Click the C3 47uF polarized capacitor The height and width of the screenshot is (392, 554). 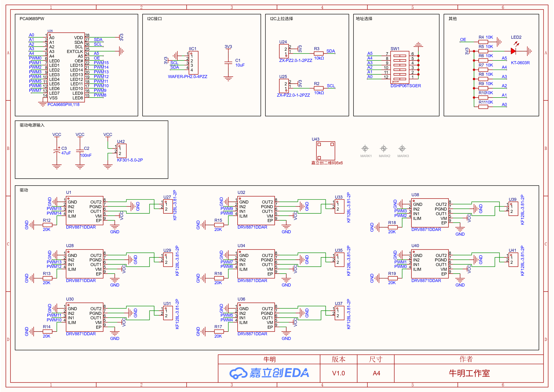pyautogui.click(x=57, y=151)
